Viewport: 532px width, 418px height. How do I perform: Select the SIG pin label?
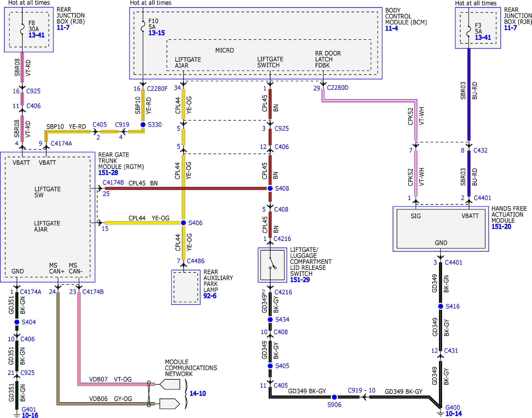point(416,216)
